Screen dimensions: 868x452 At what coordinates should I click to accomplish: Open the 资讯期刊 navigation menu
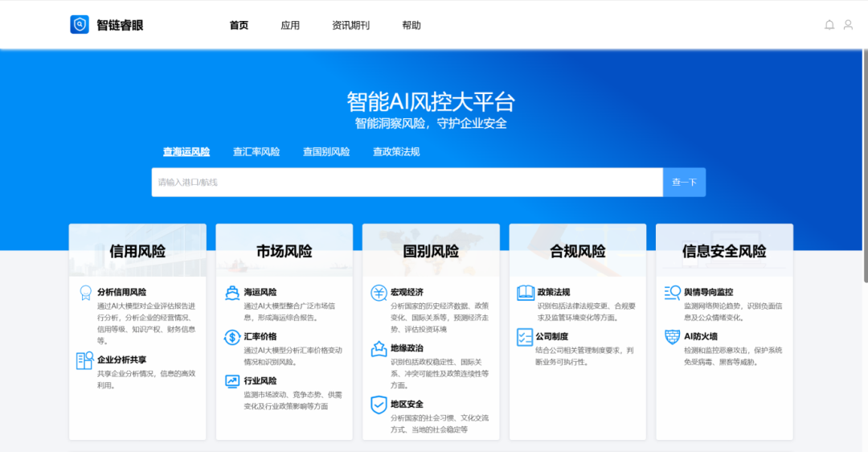click(351, 26)
